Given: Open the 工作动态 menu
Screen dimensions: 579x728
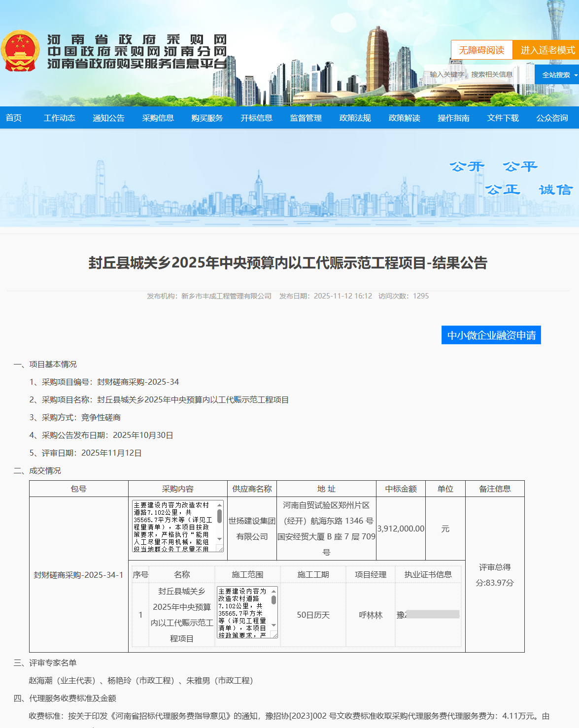Looking at the screenshot, I should tap(60, 118).
